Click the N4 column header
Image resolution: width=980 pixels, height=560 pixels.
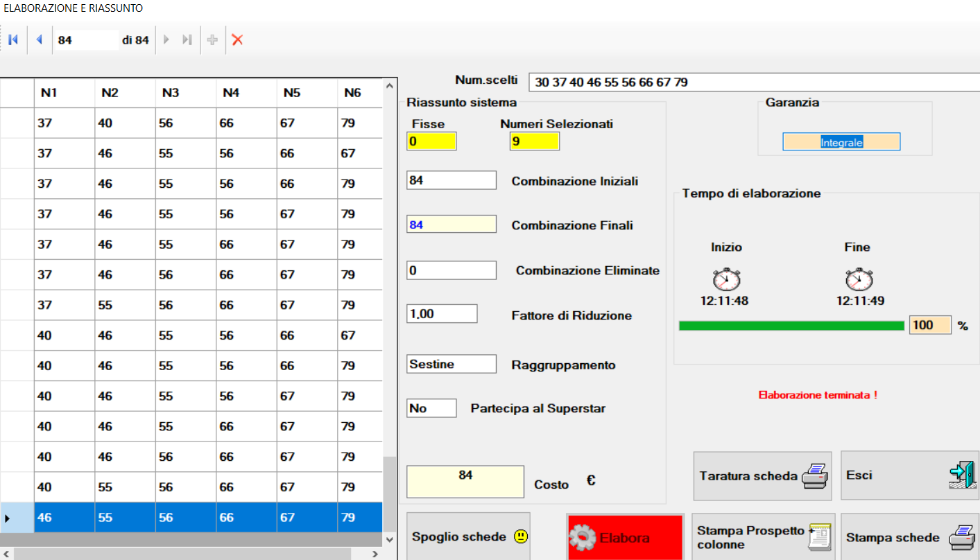246,93
